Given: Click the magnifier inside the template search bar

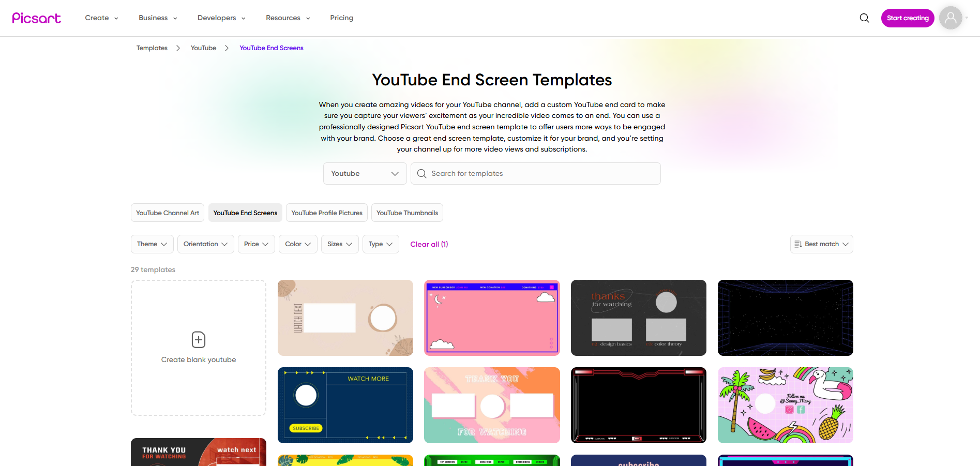Looking at the screenshot, I should coord(421,173).
